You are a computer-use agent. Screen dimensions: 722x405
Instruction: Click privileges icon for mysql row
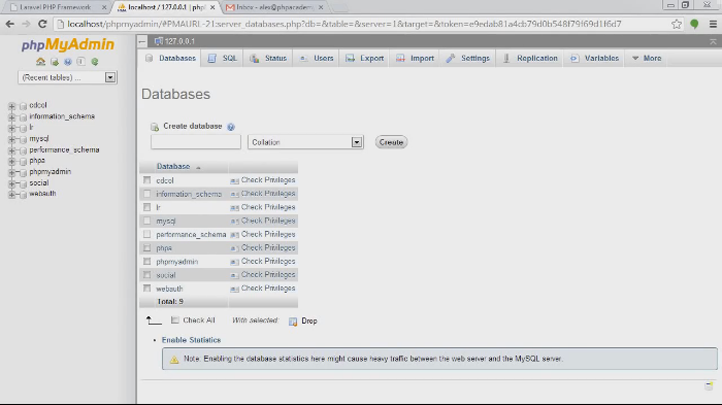pyautogui.click(x=234, y=221)
